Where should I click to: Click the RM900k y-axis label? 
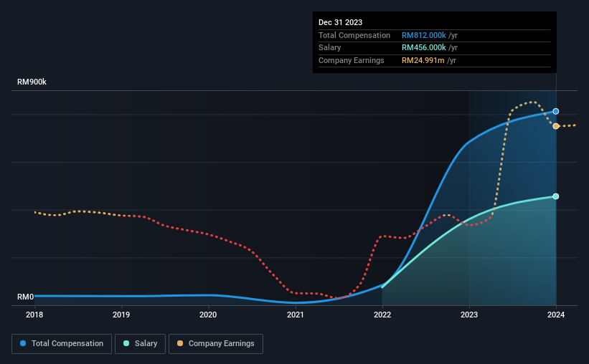[x=32, y=82]
